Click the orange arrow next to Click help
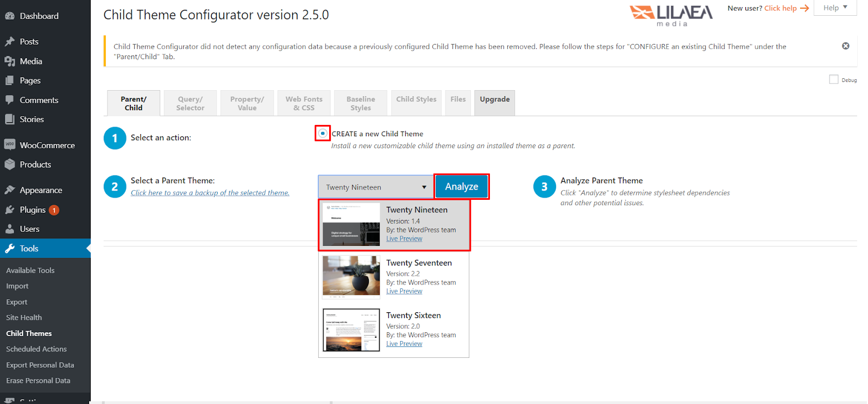Screen dimensions: 868x404 pyautogui.click(x=804, y=8)
